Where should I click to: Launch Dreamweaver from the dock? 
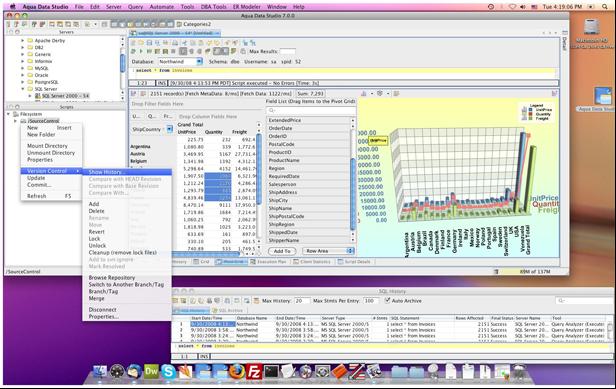tap(151, 371)
